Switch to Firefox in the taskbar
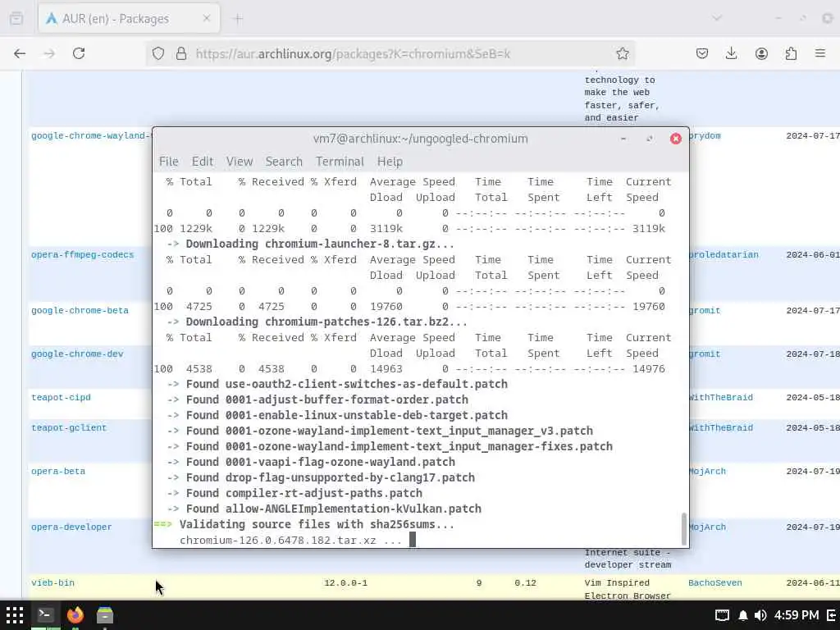The height and width of the screenshot is (630, 840). coord(75,615)
